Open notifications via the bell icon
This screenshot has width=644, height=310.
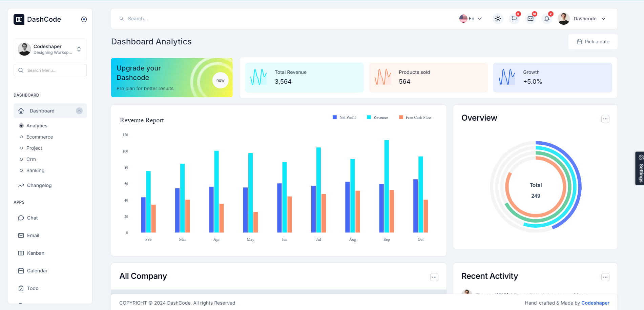coord(547,19)
